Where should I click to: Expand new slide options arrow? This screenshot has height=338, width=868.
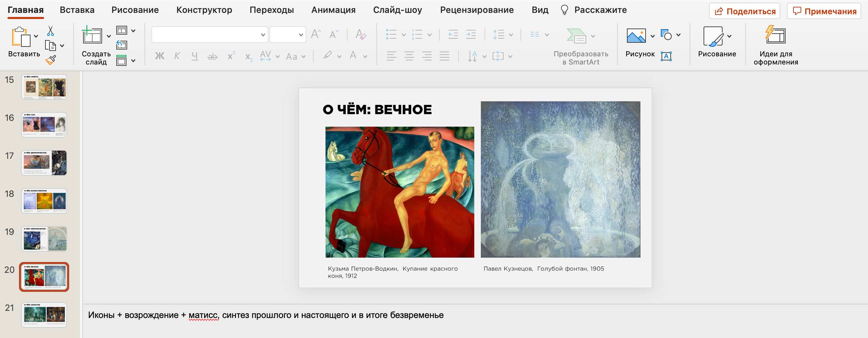click(109, 36)
